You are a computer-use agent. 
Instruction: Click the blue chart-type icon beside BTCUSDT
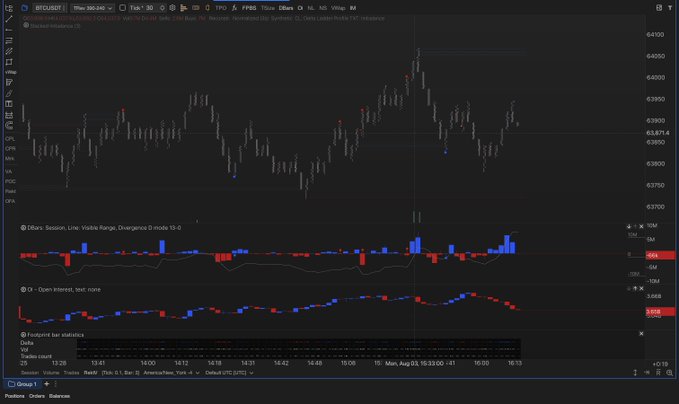(25, 8)
